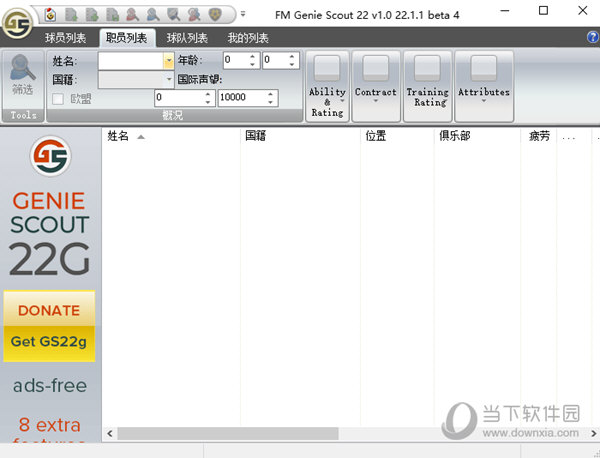Image resolution: width=600 pixels, height=458 pixels.
Task: Click the double person search icon
Action: click(x=194, y=15)
